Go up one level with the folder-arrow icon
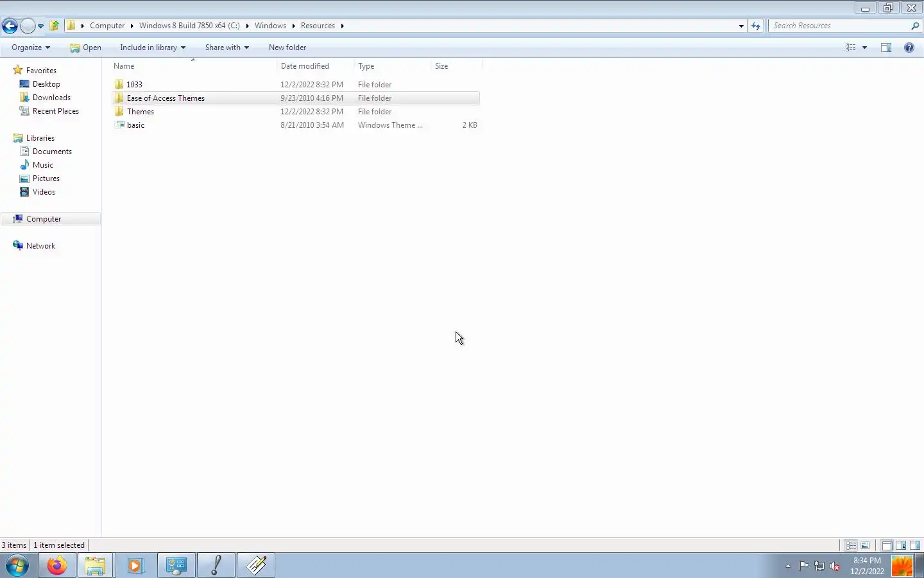The width and height of the screenshot is (924, 578). click(x=55, y=26)
